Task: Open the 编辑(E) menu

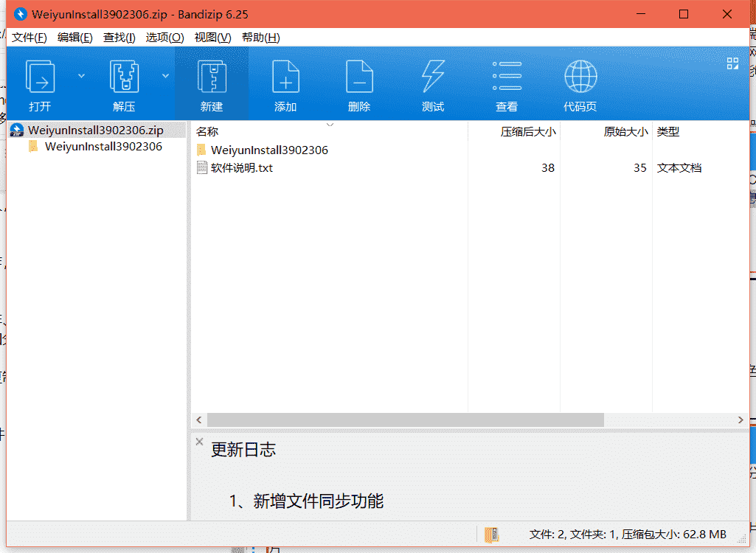Action: pos(74,37)
